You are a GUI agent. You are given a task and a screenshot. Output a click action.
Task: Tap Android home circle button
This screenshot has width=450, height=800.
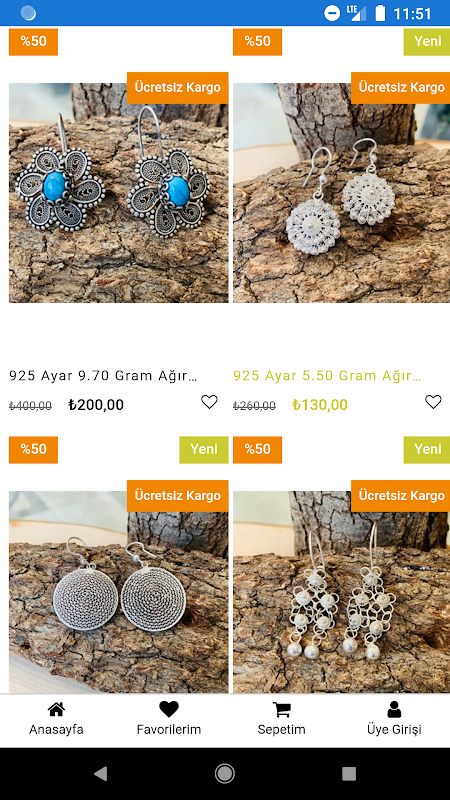pyautogui.click(x=224, y=773)
